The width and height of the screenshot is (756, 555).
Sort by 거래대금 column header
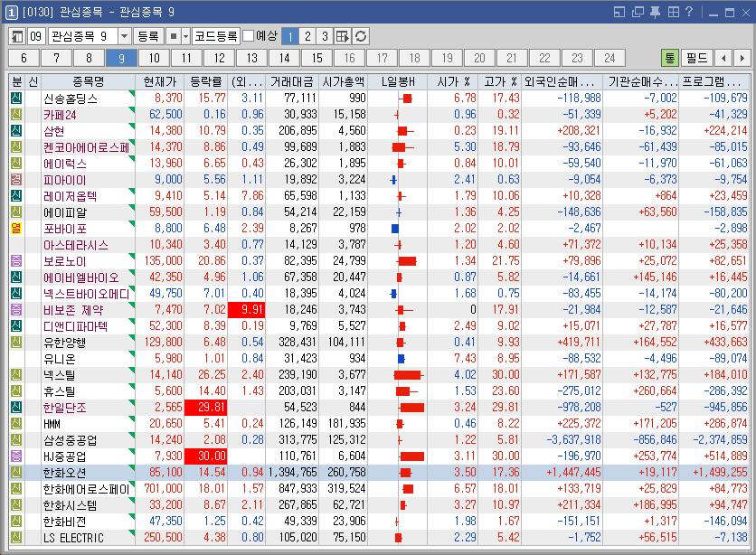pos(292,81)
